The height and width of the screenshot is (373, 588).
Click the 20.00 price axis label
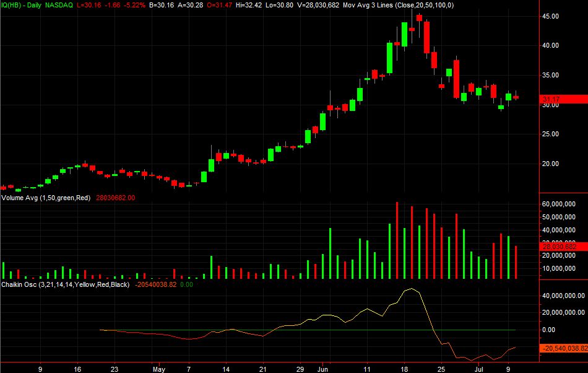point(550,164)
